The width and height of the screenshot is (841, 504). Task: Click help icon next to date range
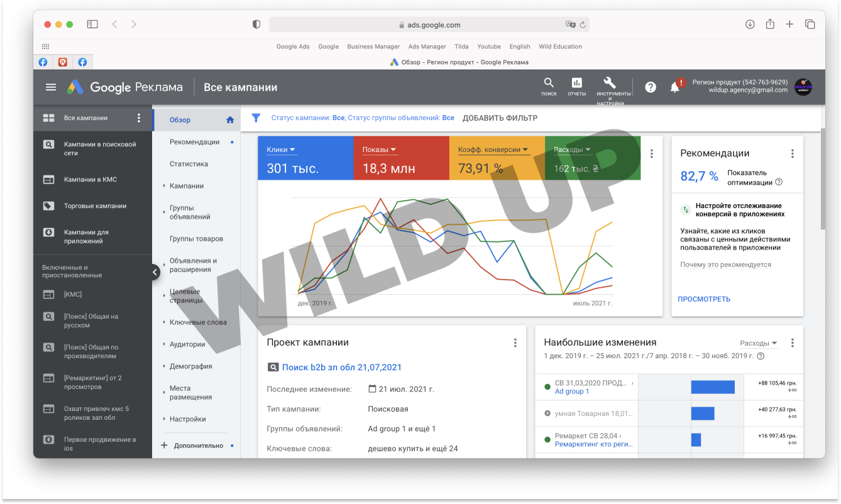[761, 356]
